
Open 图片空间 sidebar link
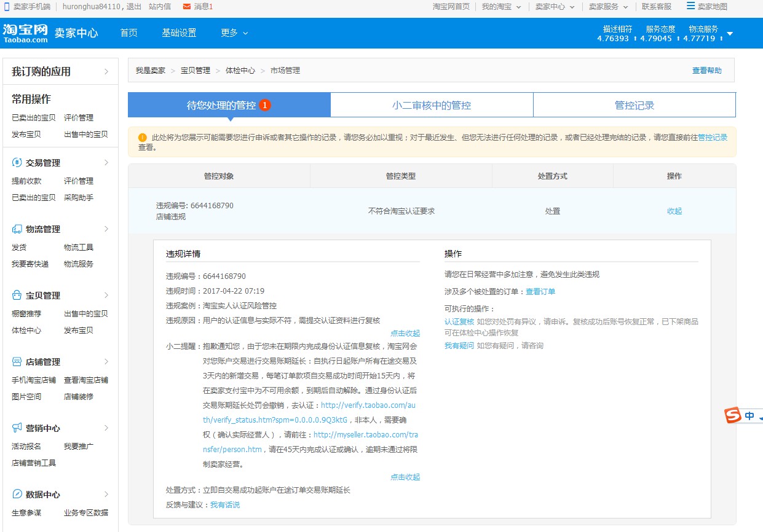26,397
